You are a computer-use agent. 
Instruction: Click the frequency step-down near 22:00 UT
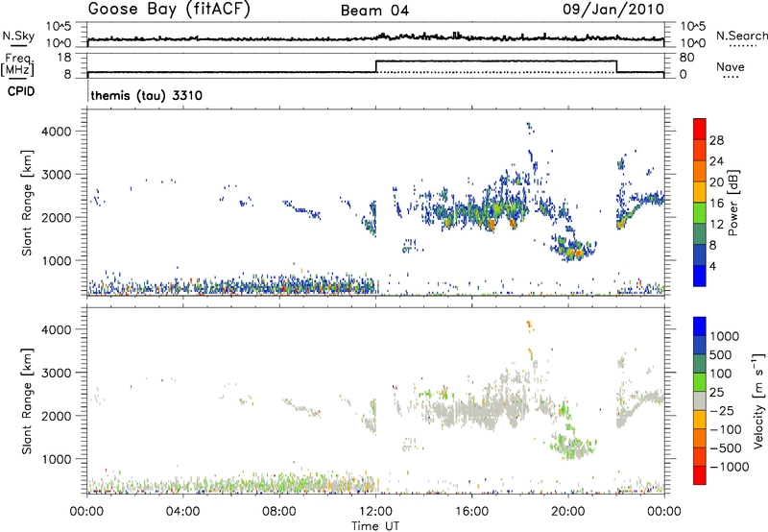[616, 66]
